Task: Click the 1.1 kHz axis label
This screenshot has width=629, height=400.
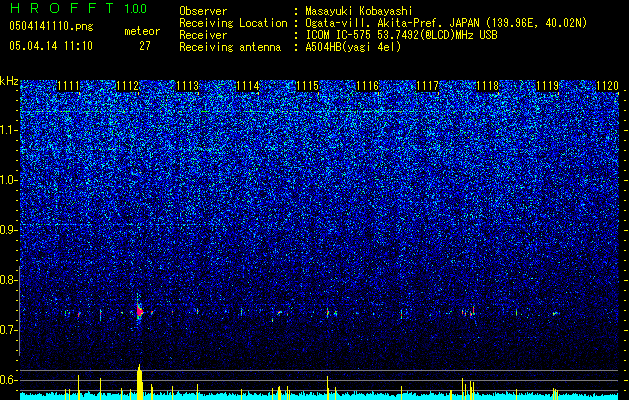Action: pyautogui.click(x=9, y=130)
